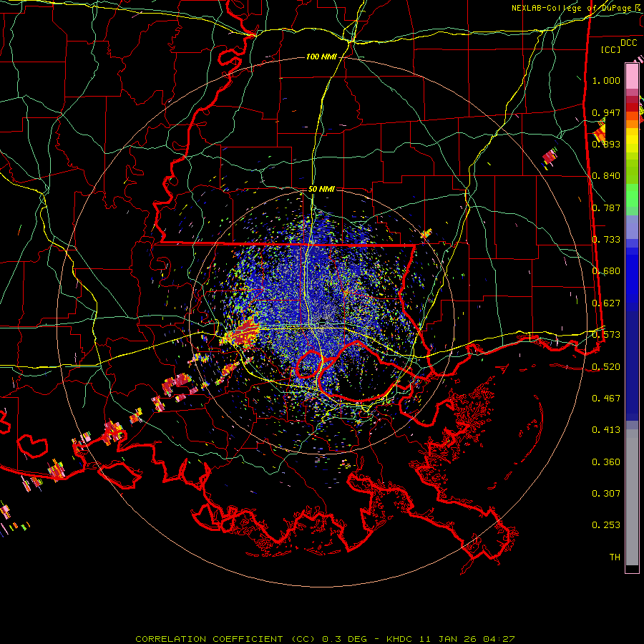The image size is (644, 644).
Task: Select the 0.840 legend value
Action: click(x=606, y=176)
